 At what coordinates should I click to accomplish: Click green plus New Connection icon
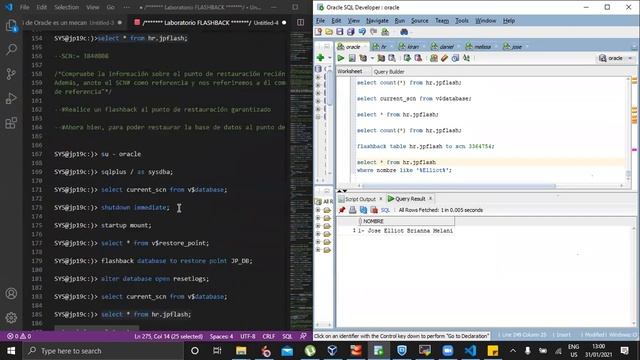(320, 58)
